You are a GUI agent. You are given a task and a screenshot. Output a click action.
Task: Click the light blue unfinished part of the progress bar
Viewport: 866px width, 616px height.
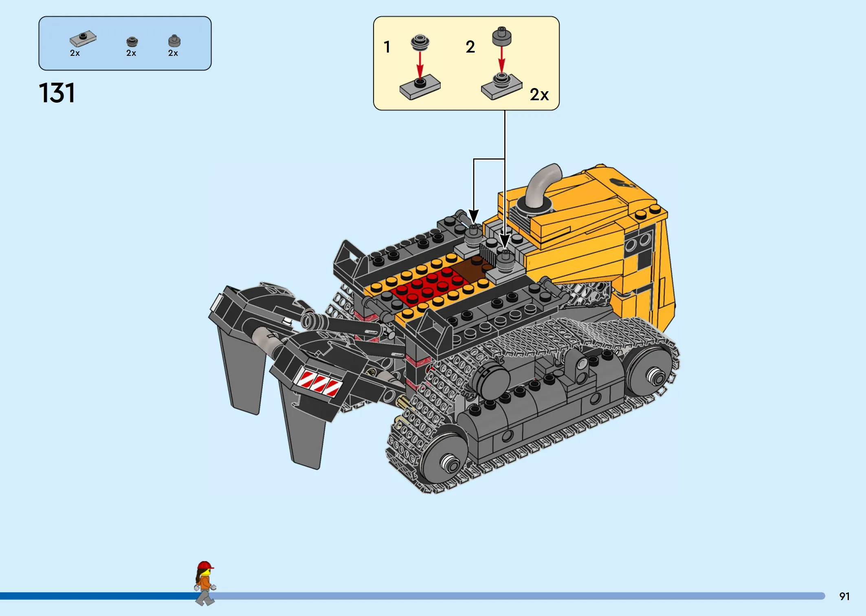[x=517, y=596]
